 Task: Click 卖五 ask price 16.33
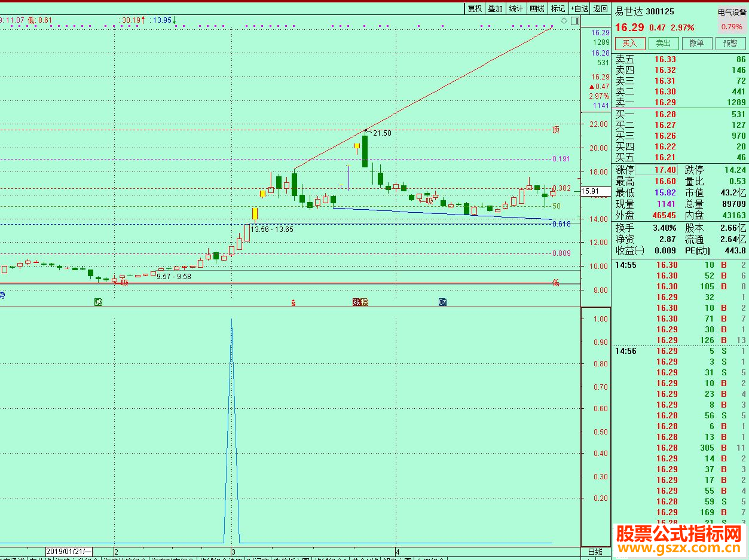point(665,59)
